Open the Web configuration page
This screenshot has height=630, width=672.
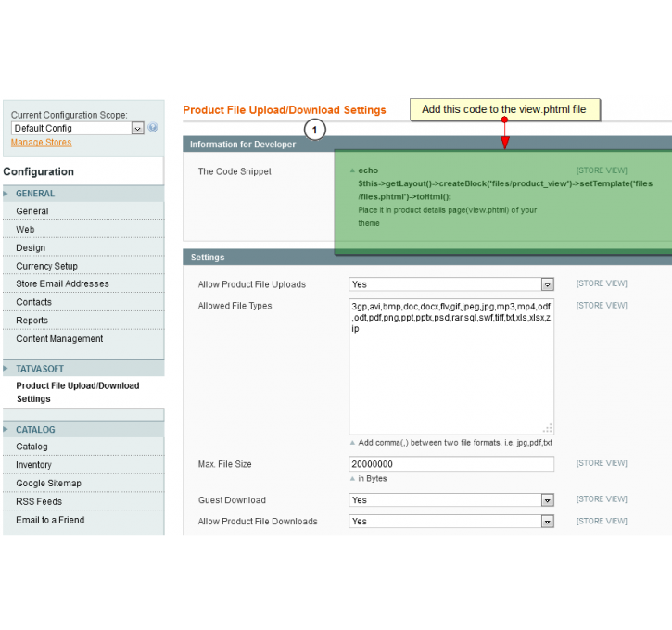pos(25,230)
